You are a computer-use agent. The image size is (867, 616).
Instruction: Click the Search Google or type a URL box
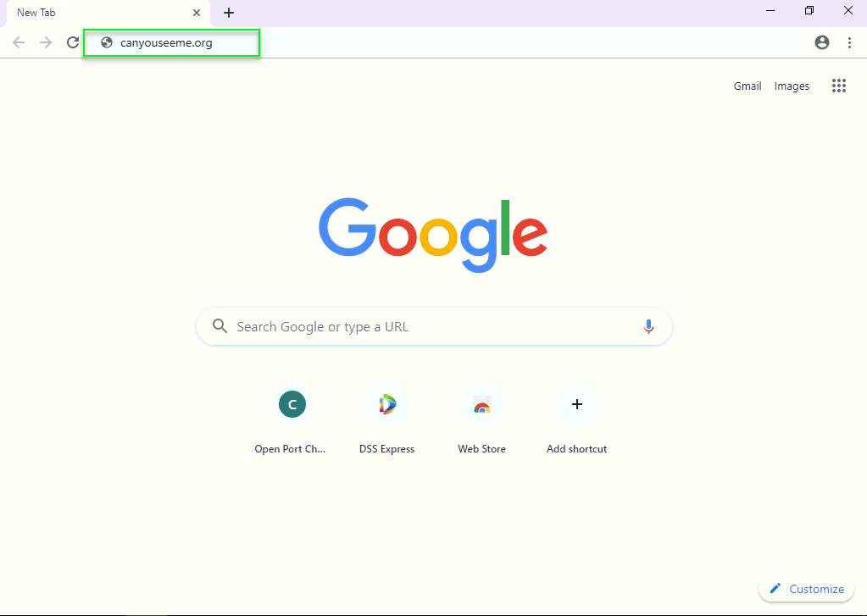(434, 327)
